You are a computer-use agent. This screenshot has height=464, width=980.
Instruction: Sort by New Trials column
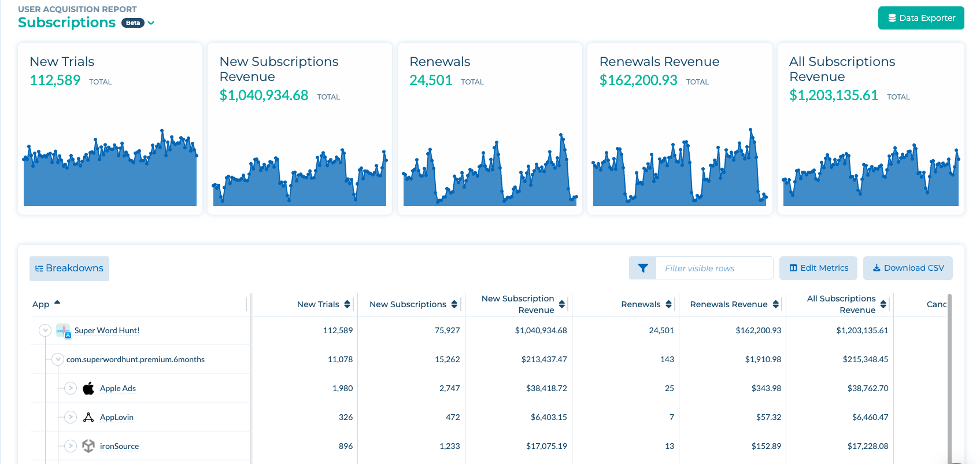click(x=347, y=304)
